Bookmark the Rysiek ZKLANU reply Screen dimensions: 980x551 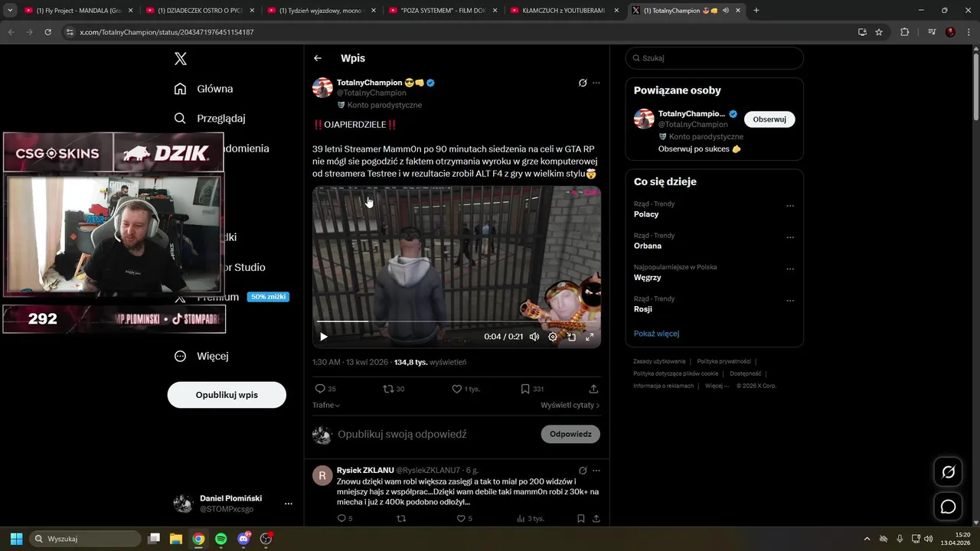[581, 519]
